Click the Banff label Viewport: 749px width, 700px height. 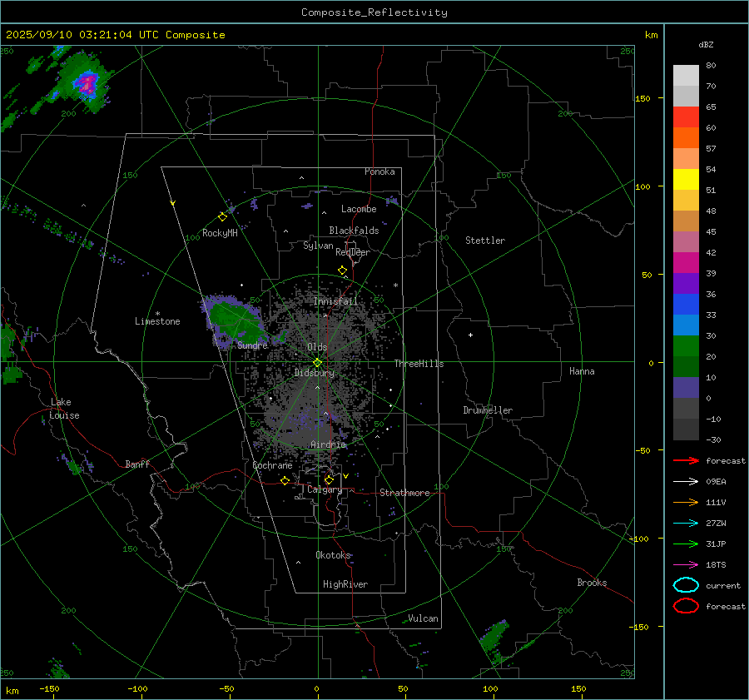pyautogui.click(x=137, y=464)
